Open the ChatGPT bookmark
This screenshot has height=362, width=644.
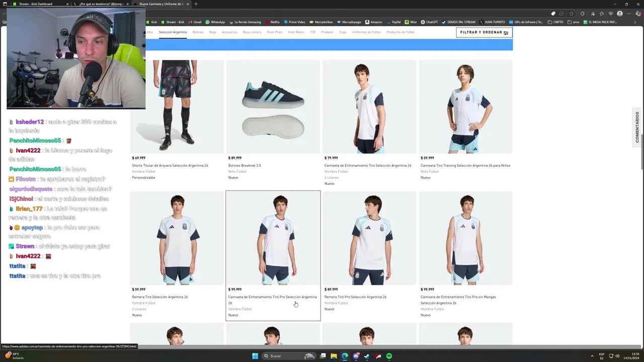tap(430, 22)
